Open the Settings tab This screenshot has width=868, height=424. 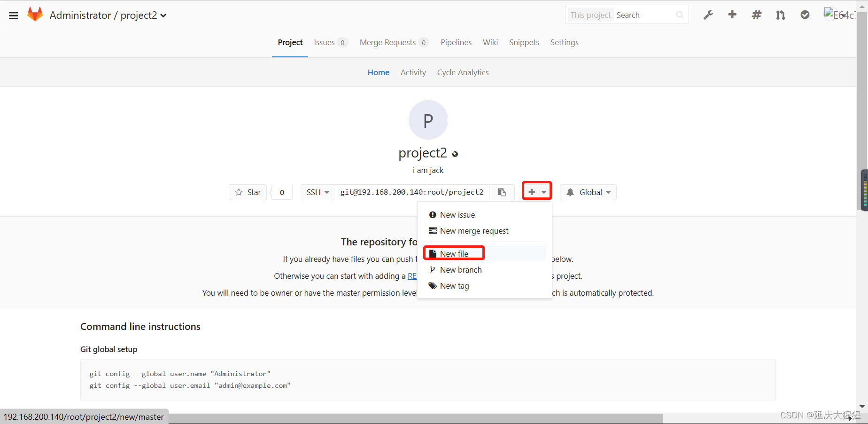tap(565, 42)
